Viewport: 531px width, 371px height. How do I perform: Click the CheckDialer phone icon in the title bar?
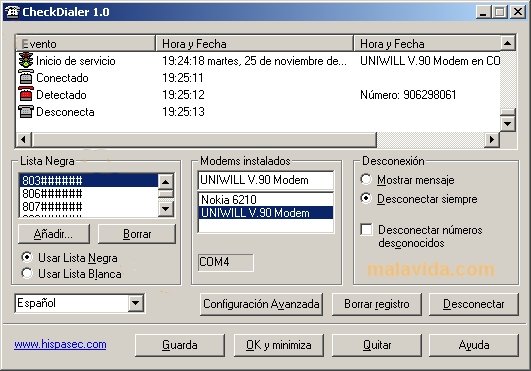point(12,12)
